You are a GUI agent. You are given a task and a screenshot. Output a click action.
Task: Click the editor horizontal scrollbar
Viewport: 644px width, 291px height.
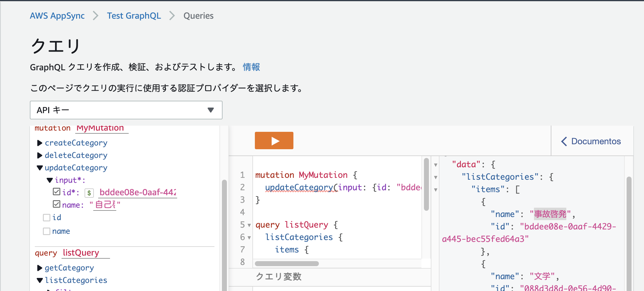pyautogui.click(x=287, y=264)
